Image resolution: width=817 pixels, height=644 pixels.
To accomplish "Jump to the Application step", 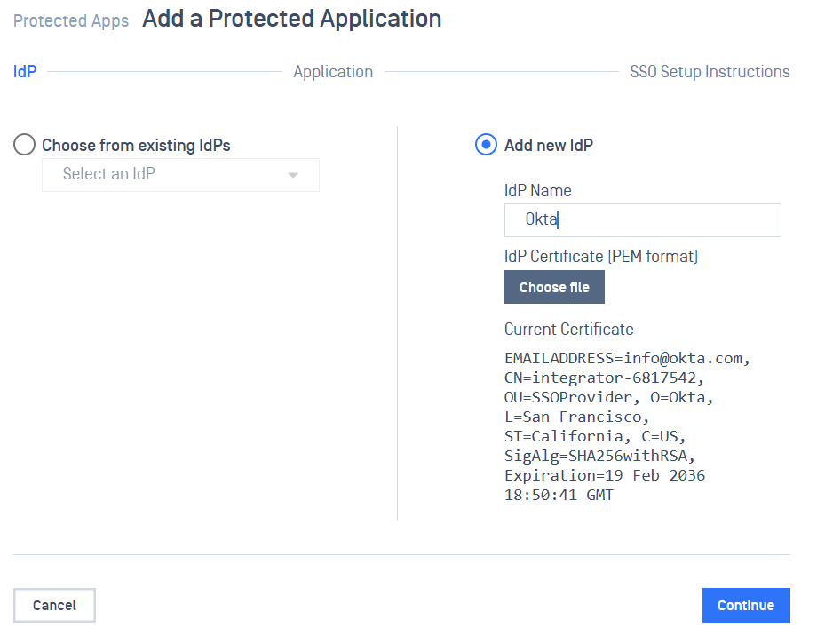I will click(333, 72).
